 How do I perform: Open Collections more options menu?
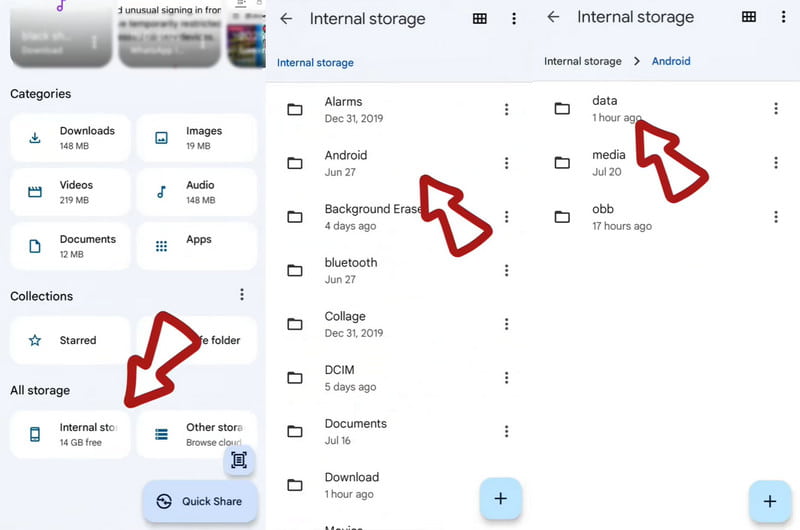click(241, 295)
